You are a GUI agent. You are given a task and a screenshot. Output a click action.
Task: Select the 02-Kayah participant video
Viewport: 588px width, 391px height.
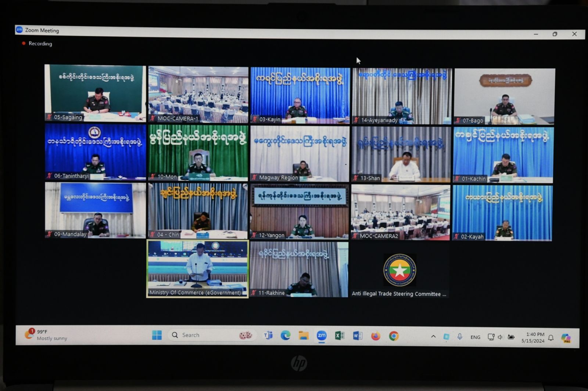[502, 213]
